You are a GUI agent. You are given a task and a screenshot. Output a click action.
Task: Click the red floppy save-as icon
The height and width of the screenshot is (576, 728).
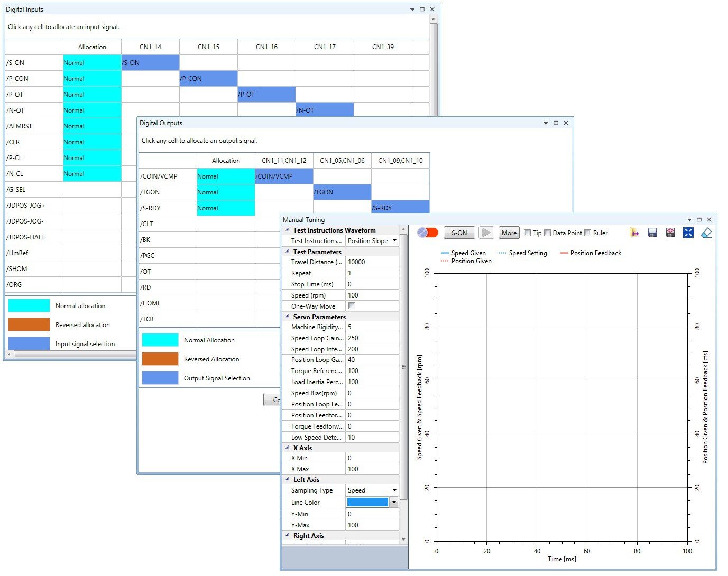[670, 233]
